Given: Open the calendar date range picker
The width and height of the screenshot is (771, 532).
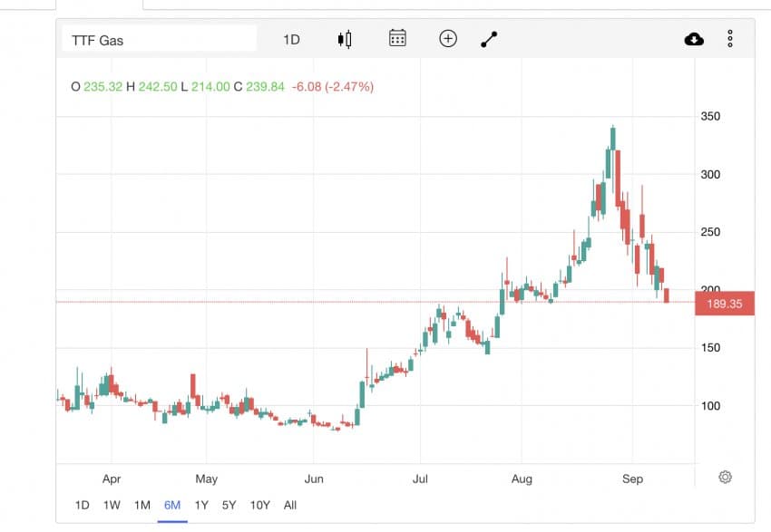Looking at the screenshot, I should [x=397, y=39].
